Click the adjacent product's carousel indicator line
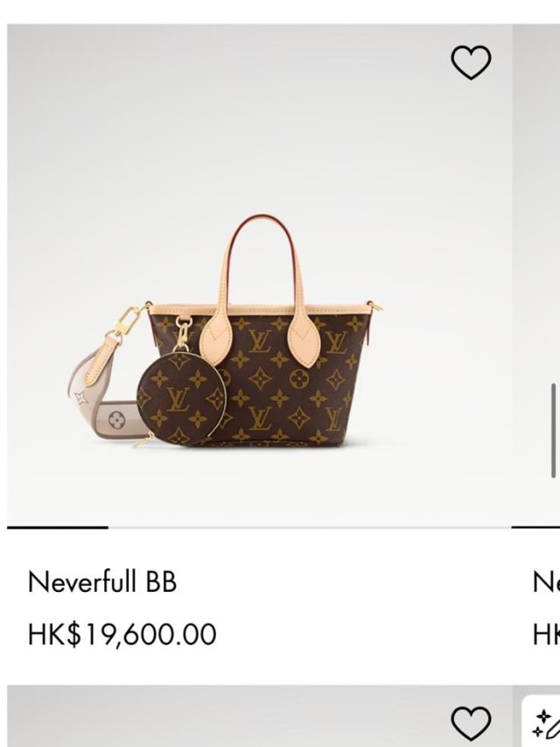This screenshot has height=747, width=560. pos(535,527)
